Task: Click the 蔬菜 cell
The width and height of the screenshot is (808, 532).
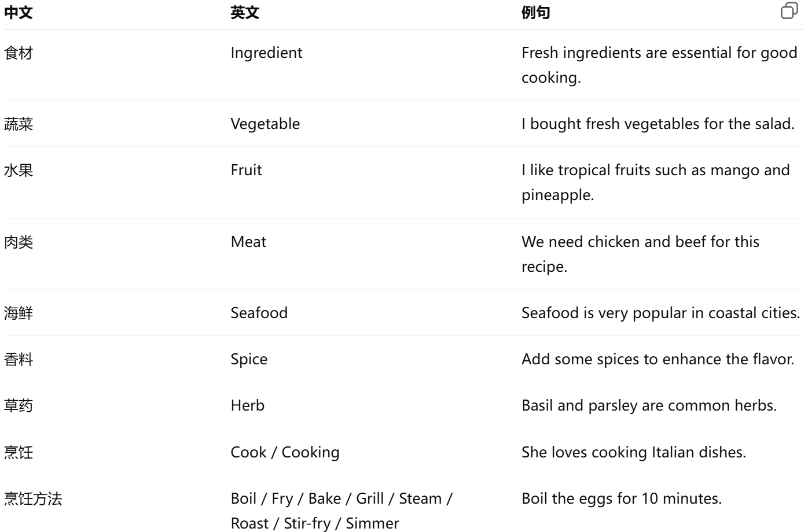Action: coord(19,124)
